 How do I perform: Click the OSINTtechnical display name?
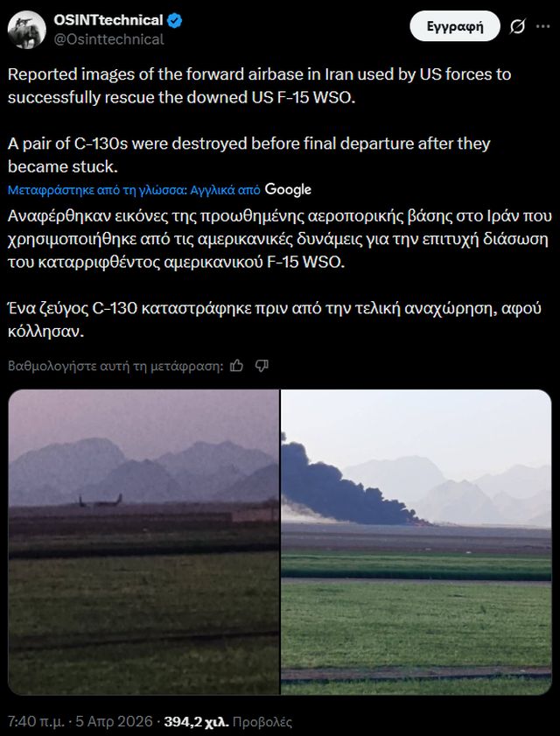pos(108,21)
